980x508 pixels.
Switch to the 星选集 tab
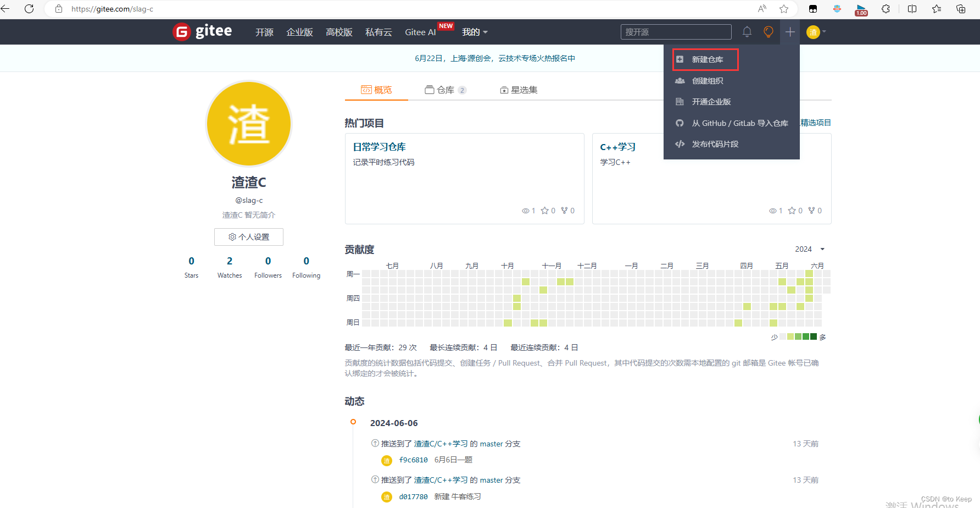(x=519, y=90)
